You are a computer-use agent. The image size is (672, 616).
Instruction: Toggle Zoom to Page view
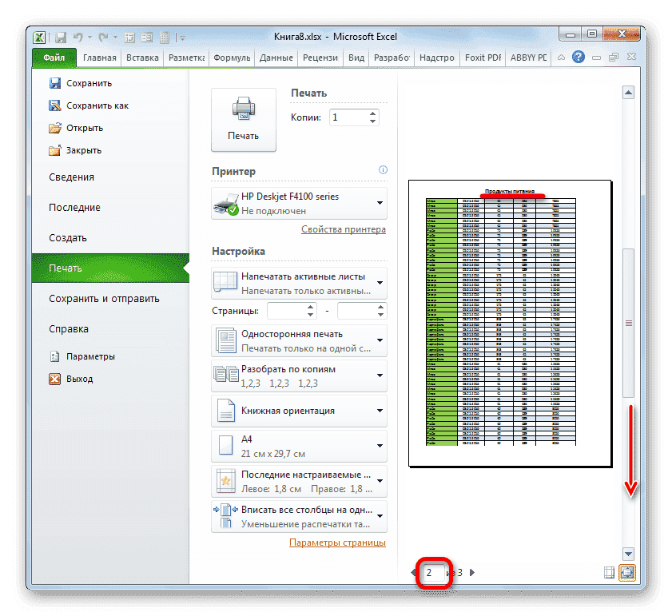tap(626, 573)
